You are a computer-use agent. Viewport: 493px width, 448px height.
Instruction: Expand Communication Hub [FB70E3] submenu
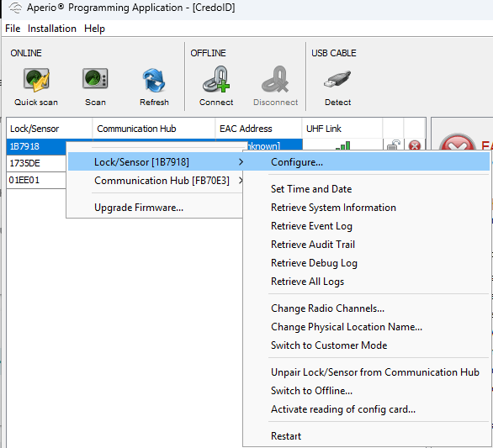click(156, 181)
